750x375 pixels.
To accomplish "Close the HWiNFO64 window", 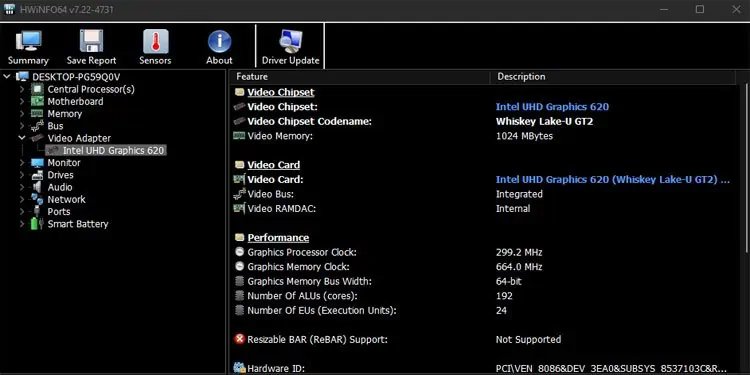I will pos(736,9).
